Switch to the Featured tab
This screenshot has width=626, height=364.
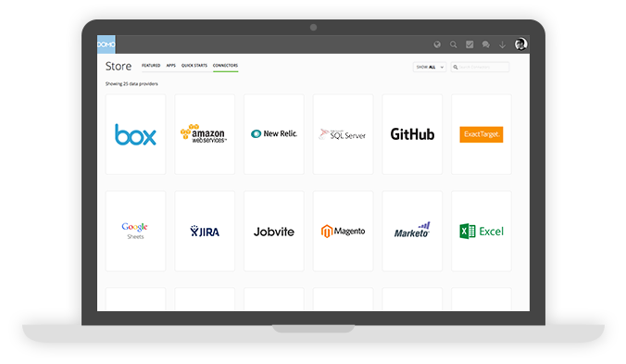(151, 66)
